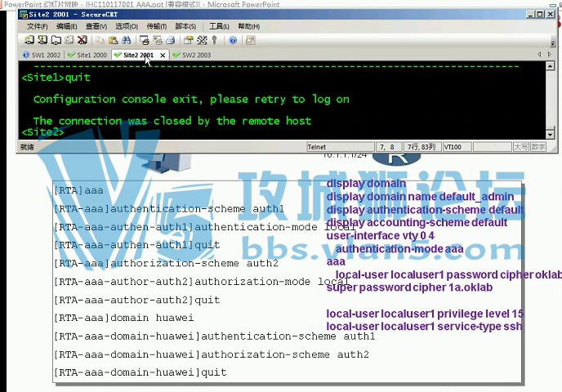Open the 工具(L) menu
The width and height of the screenshot is (562, 392).
[219, 26]
